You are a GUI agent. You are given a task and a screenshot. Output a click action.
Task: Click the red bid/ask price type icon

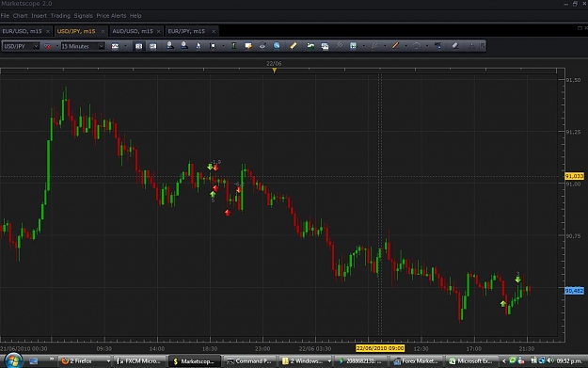48,46
